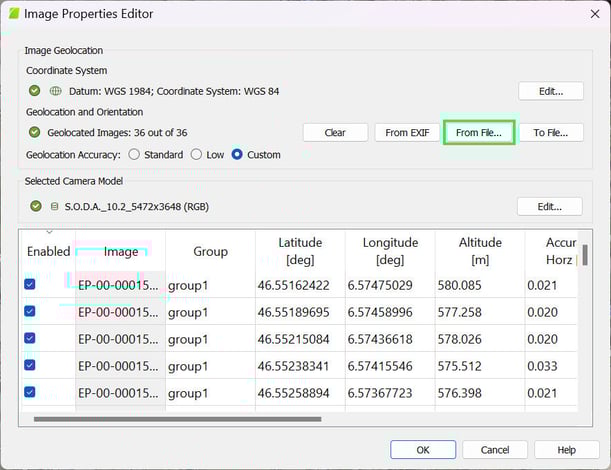Viewport: 611px width, 470px height.
Task: Select Custom geolocation accuracy
Action: pos(237,155)
